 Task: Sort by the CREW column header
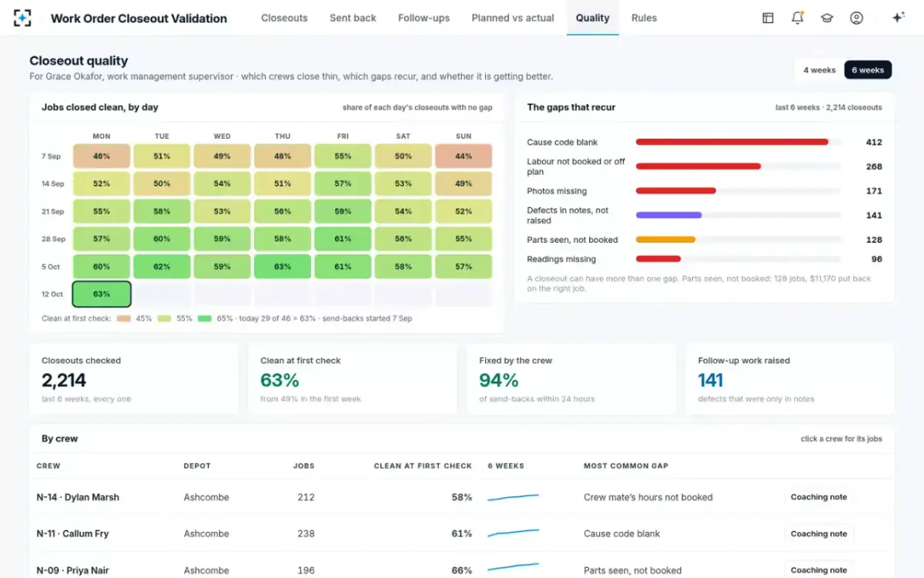pyautogui.click(x=49, y=465)
